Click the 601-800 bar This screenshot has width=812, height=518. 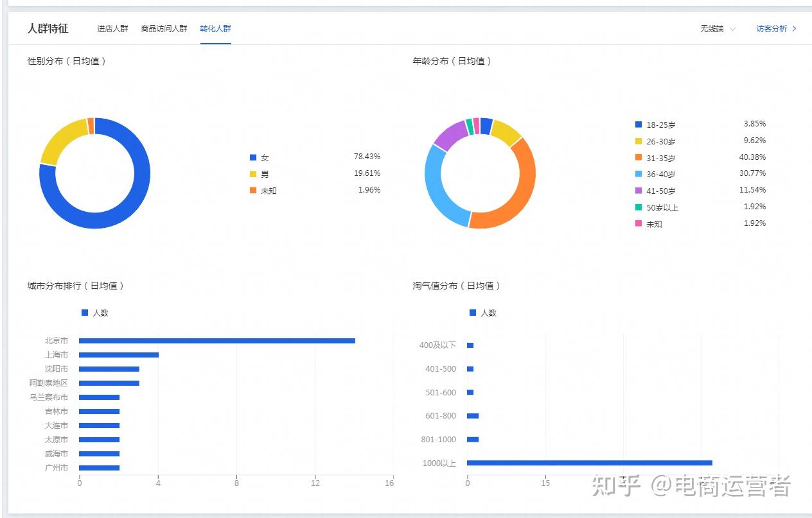pos(473,416)
